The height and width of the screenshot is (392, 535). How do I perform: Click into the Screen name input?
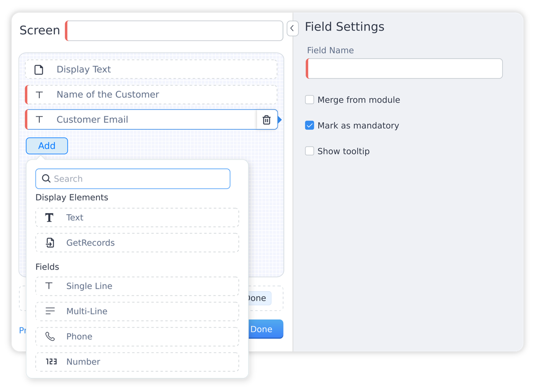coord(175,31)
